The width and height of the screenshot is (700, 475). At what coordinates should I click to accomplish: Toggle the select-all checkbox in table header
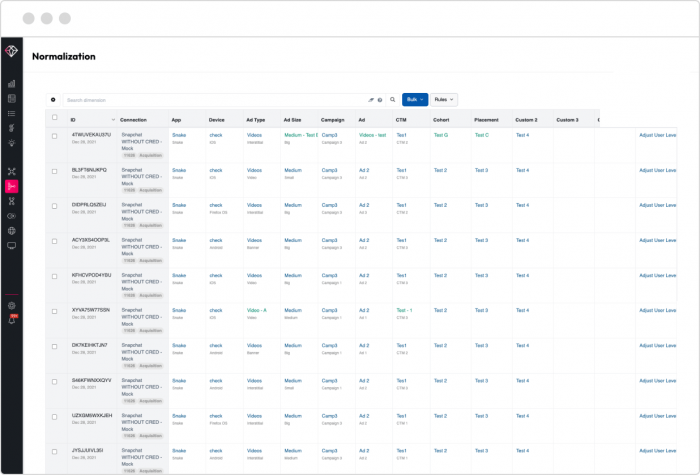(x=54, y=117)
